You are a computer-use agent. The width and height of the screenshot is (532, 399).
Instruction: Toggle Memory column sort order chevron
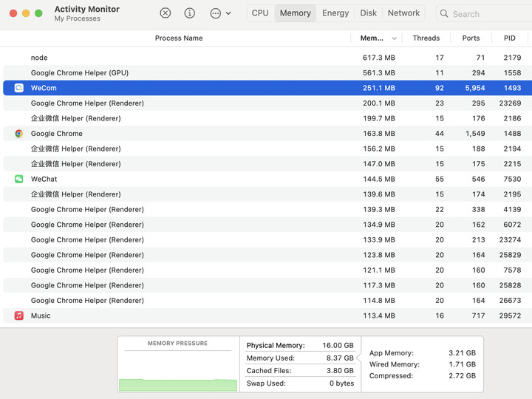(395, 38)
